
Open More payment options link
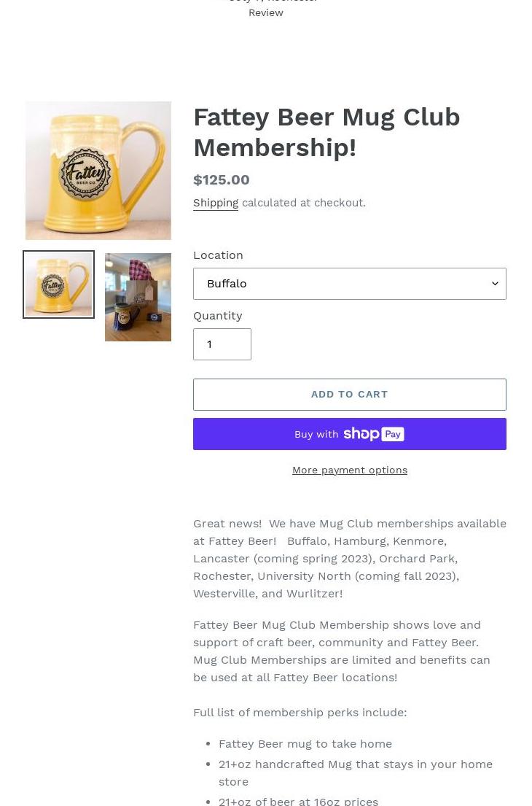pos(350,470)
